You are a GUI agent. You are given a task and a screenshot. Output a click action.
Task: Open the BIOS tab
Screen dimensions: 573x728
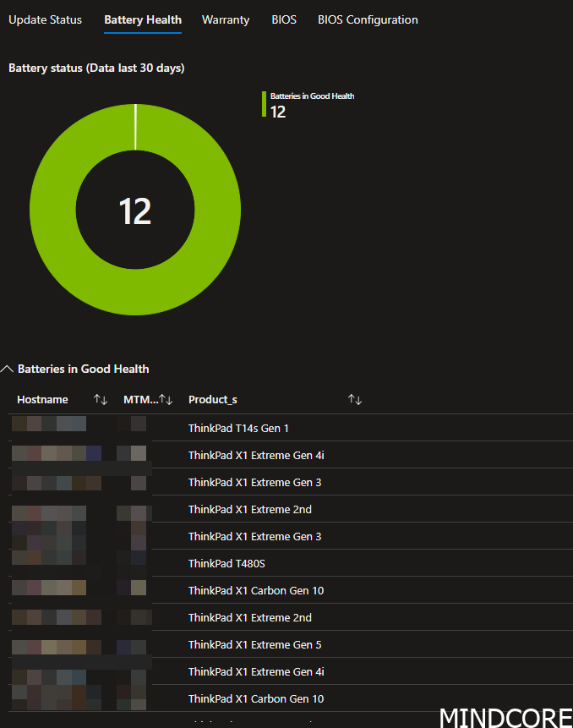284,20
